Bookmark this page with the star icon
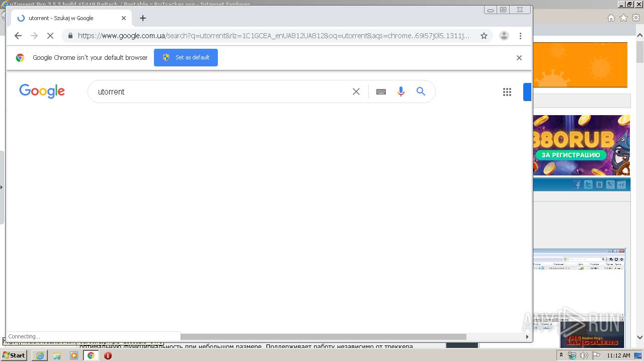The width and height of the screenshot is (644, 362). (484, 36)
